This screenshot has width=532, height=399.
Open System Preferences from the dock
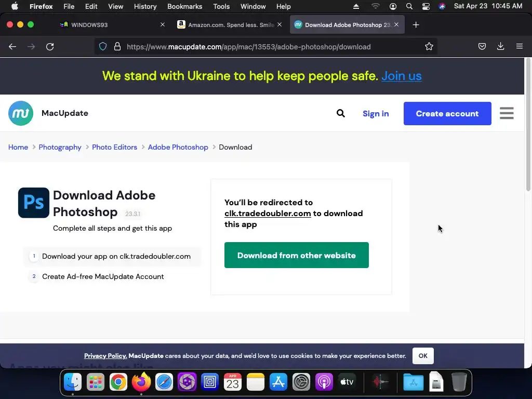click(x=301, y=382)
